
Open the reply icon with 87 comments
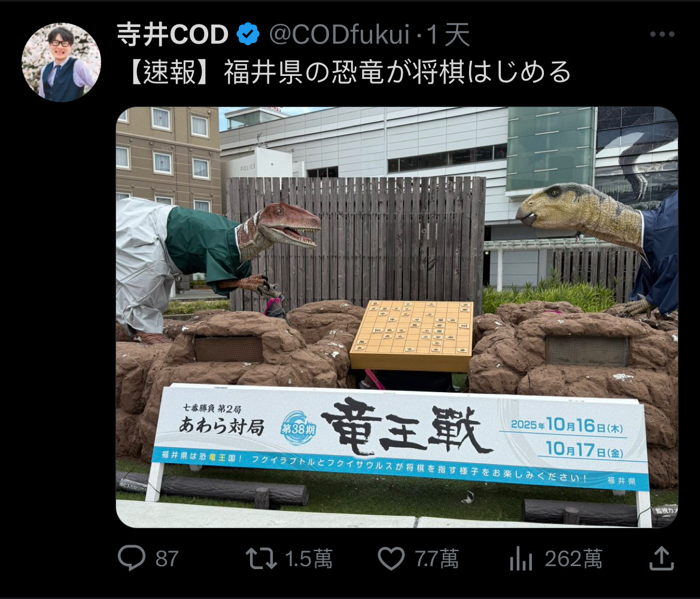click(x=131, y=558)
